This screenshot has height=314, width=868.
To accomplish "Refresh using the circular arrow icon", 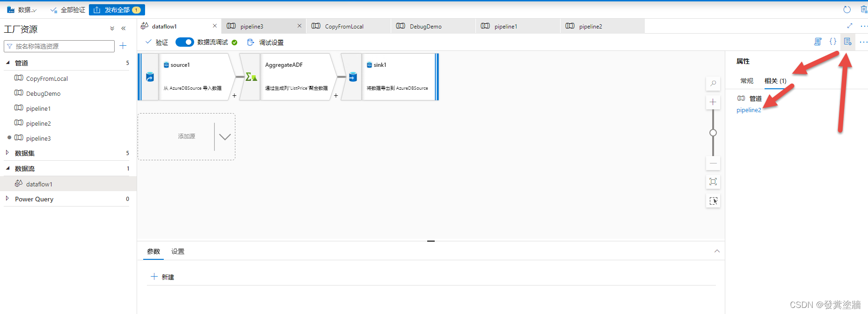I will click(x=847, y=10).
